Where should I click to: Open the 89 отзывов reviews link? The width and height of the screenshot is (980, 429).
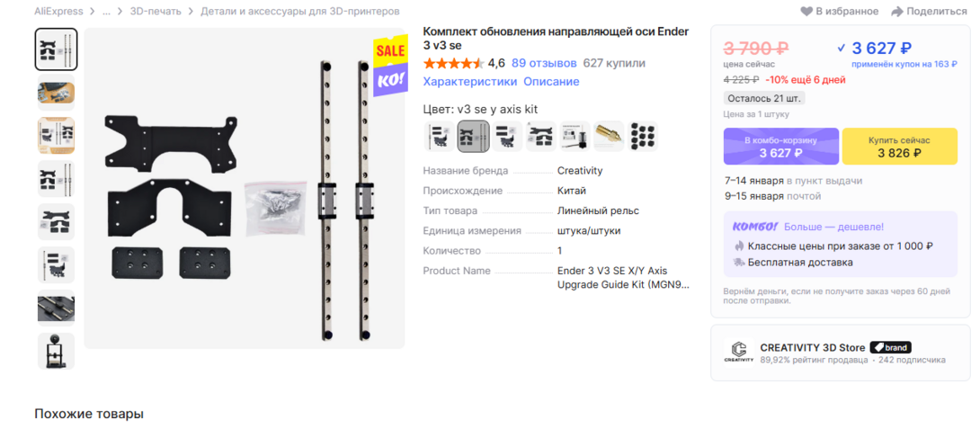(x=544, y=63)
